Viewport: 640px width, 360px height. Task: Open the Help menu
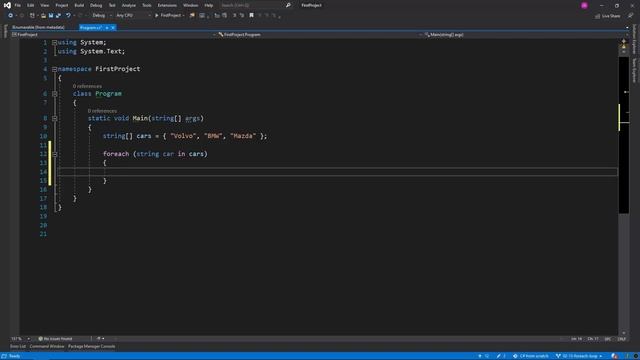pyautogui.click(x=209, y=5)
